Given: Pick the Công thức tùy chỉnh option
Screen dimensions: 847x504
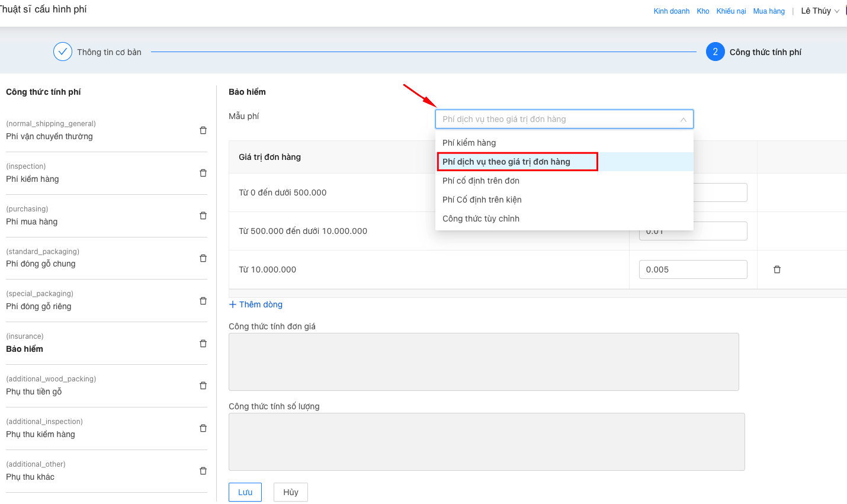Looking at the screenshot, I should point(481,219).
